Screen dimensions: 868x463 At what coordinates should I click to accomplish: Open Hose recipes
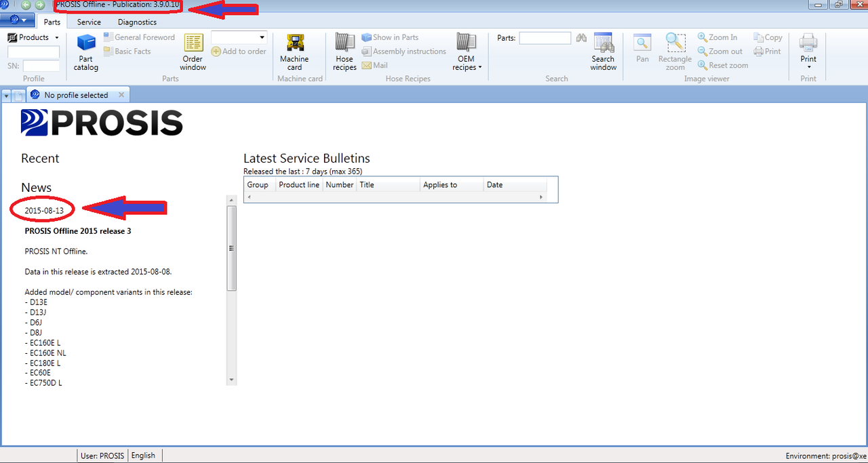click(x=344, y=52)
